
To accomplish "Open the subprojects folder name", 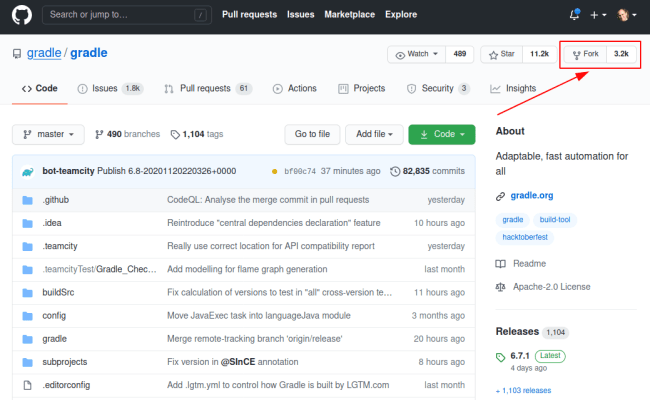I will 65,362.
